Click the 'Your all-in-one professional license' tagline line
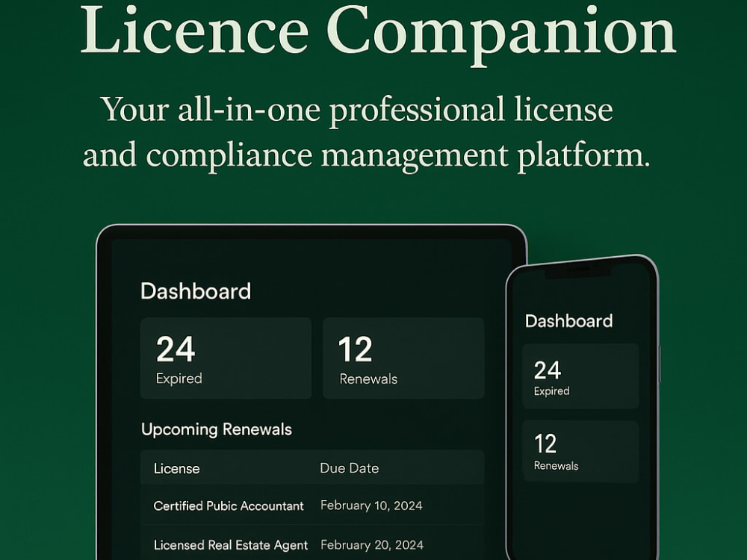 click(x=356, y=111)
